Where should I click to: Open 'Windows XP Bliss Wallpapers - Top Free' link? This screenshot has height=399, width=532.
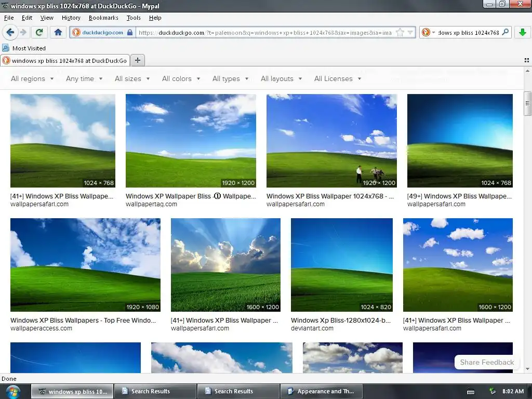[83, 320]
